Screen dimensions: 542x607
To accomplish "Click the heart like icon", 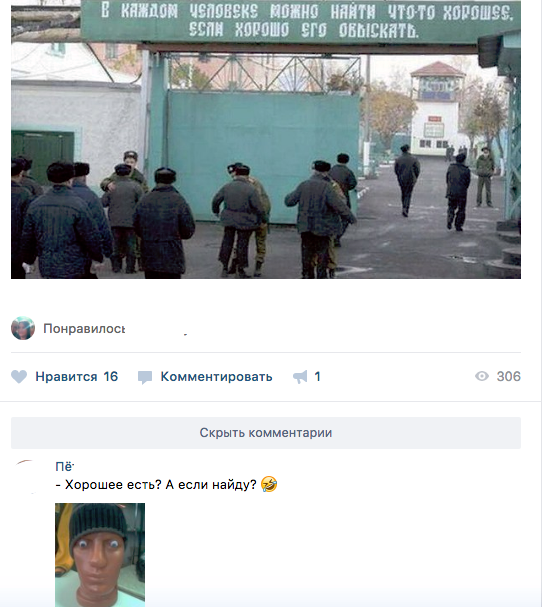I will (19, 377).
